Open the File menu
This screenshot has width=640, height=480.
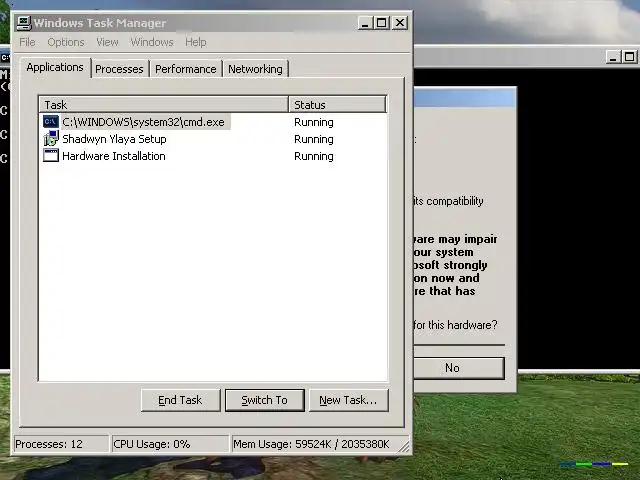coord(27,42)
